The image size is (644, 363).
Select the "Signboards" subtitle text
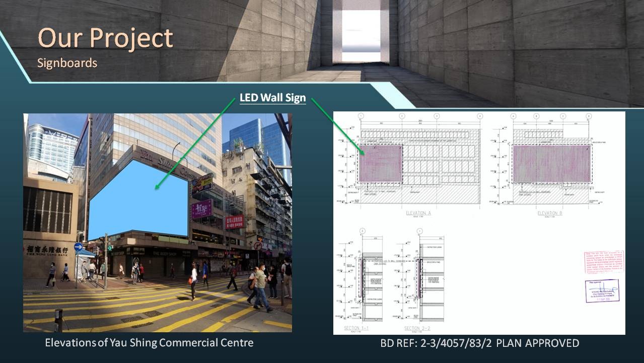pos(67,64)
